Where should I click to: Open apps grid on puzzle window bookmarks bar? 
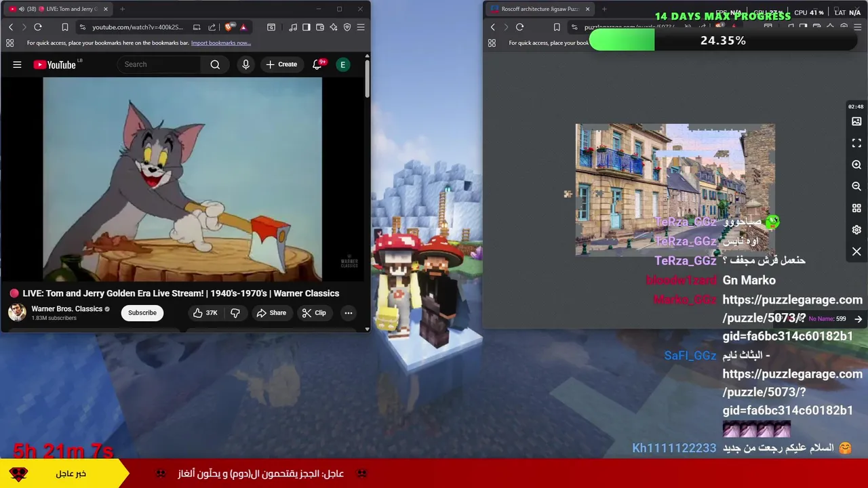coord(492,43)
